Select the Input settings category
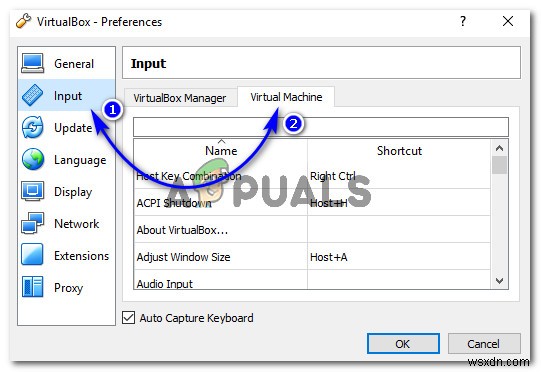The height and width of the screenshot is (372, 541). click(x=67, y=95)
